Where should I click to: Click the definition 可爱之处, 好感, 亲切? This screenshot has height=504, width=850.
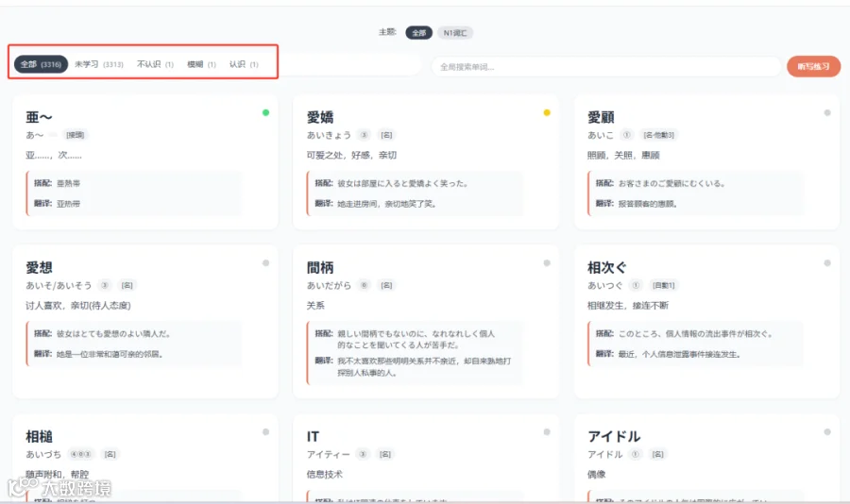click(x=352, y=155)
